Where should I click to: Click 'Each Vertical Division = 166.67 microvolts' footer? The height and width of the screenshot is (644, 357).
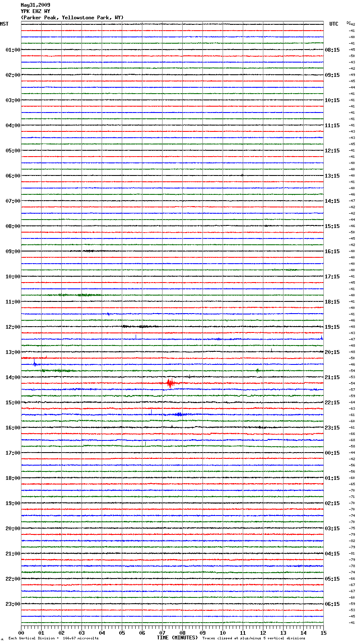click(53, 639)
